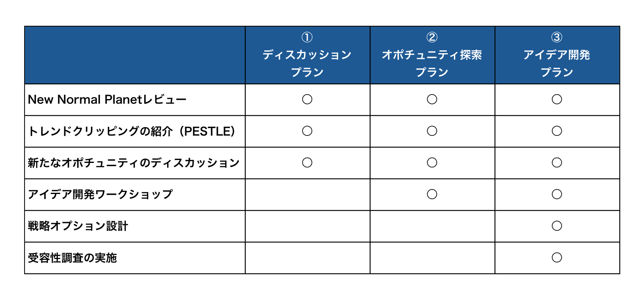Click アイデア開発ワークショップ circle under オポチュニティ探索プラン
The width and height of the screenshot is (644, 300).
point(432,194)
